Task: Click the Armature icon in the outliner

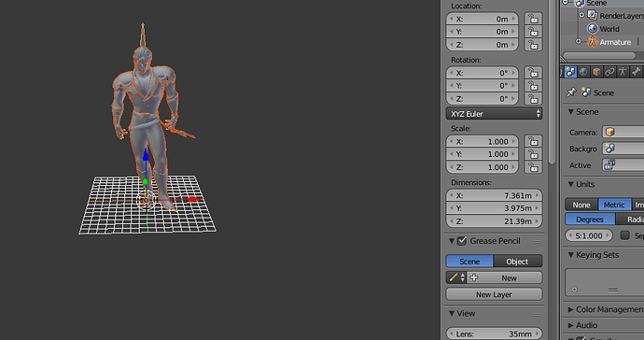Action: pos(592,42)
